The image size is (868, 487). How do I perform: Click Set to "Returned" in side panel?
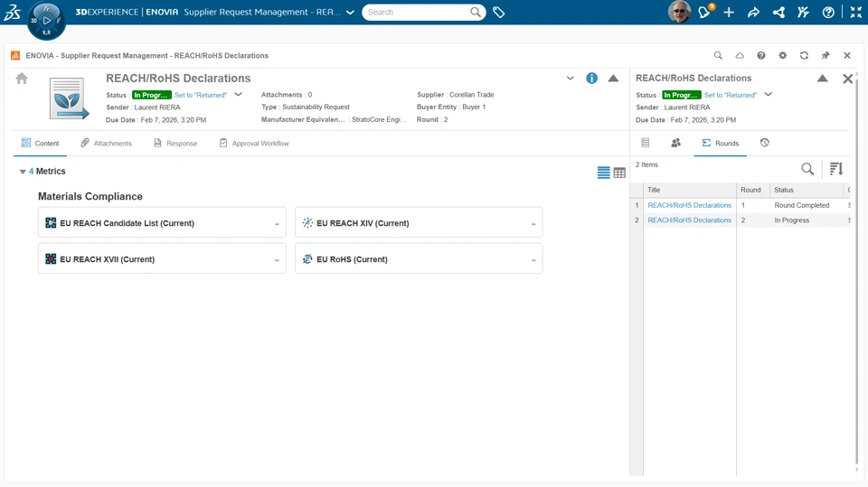point(731,95)
